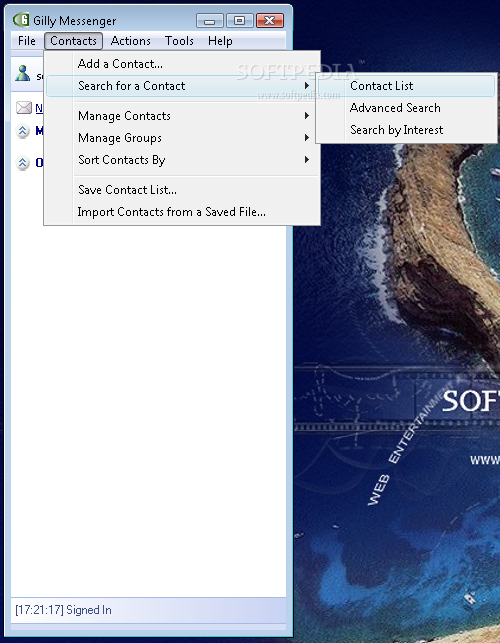Open the Actions menu

click(x=130, y=41)
